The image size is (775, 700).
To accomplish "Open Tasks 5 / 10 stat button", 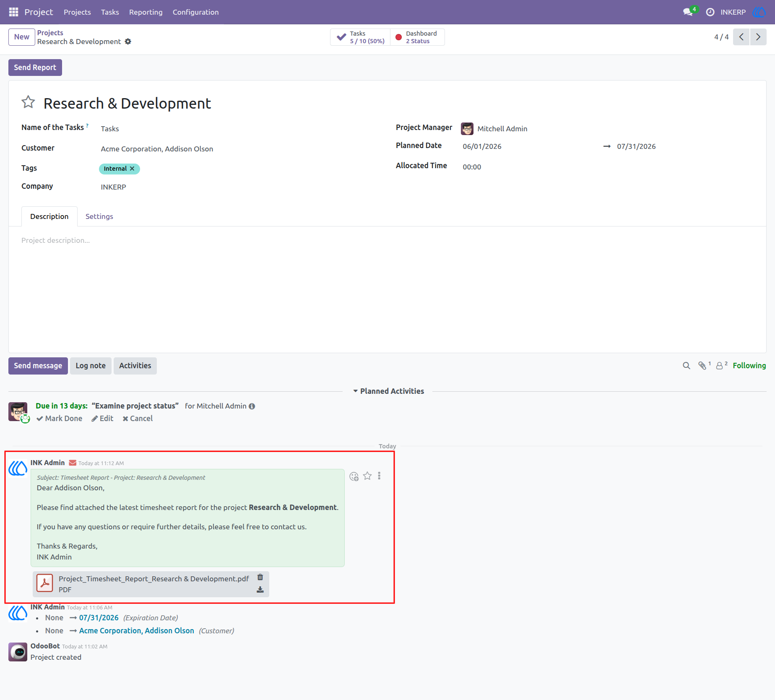I will pyautogui.click(x=361, y=37).
